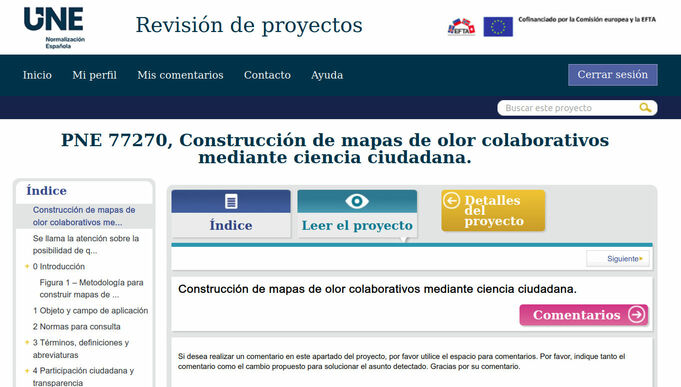Click the UNE Normalización Española logo
Screen dimensions: 681x387
(54, 28)
